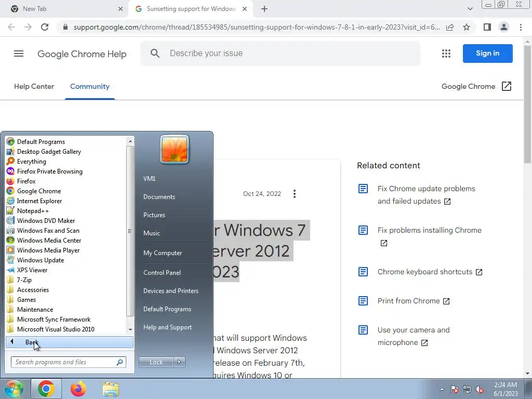Image resolution: width=532 pixels, height=399 pixels.
Task: Open Print from Chrome link
Action: tap(414, 301)
